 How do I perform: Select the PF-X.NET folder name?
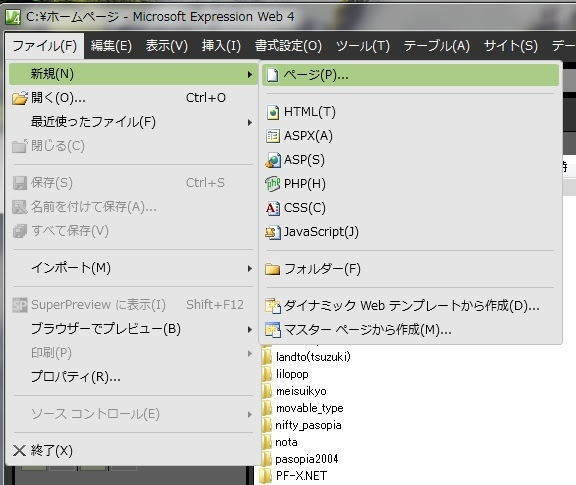[301, 476]
